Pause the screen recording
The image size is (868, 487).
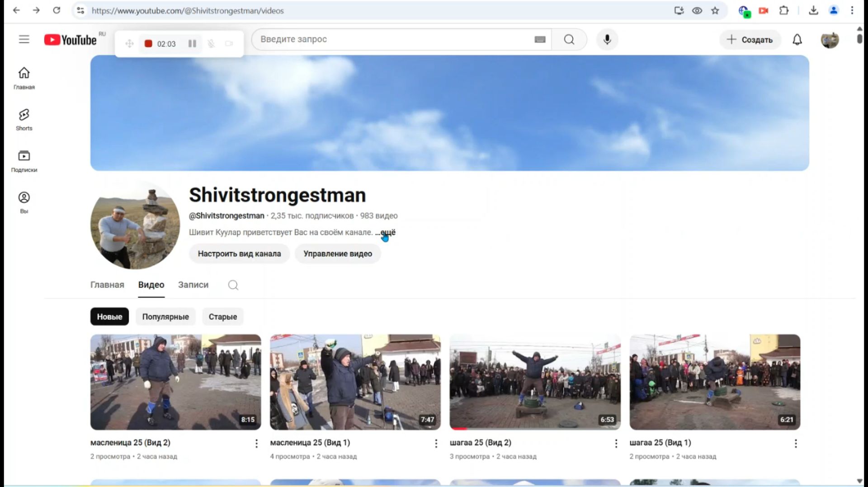tap(192, 43)
